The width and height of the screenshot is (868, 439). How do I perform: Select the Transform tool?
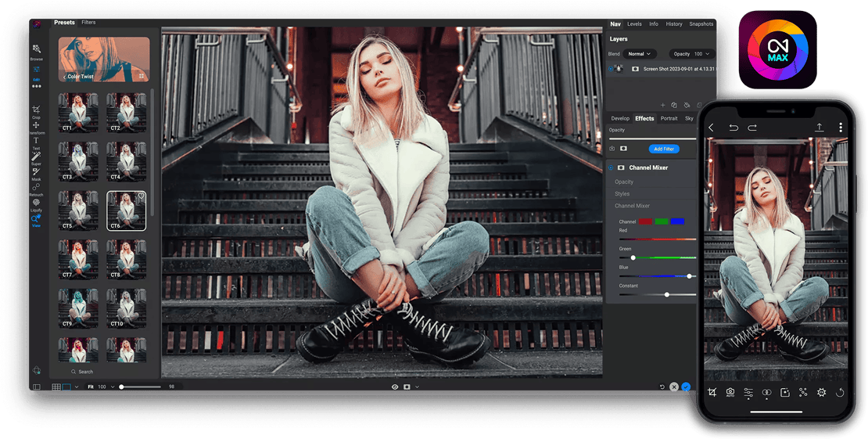click(x=36, y=126)
